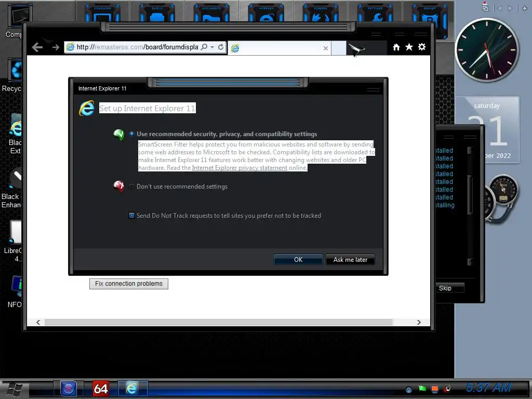
Task: Click Skip in the installer window
Action: [x=449, y=288]
